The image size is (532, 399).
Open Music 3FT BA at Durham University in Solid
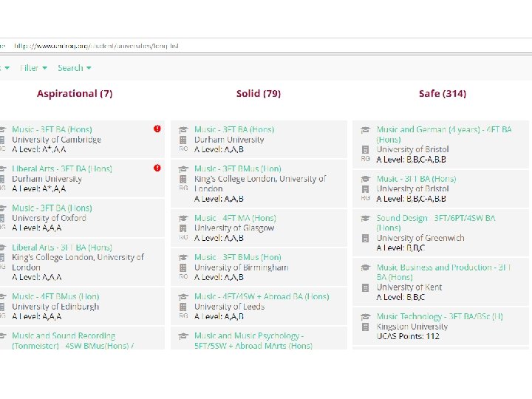pos(234,129)
